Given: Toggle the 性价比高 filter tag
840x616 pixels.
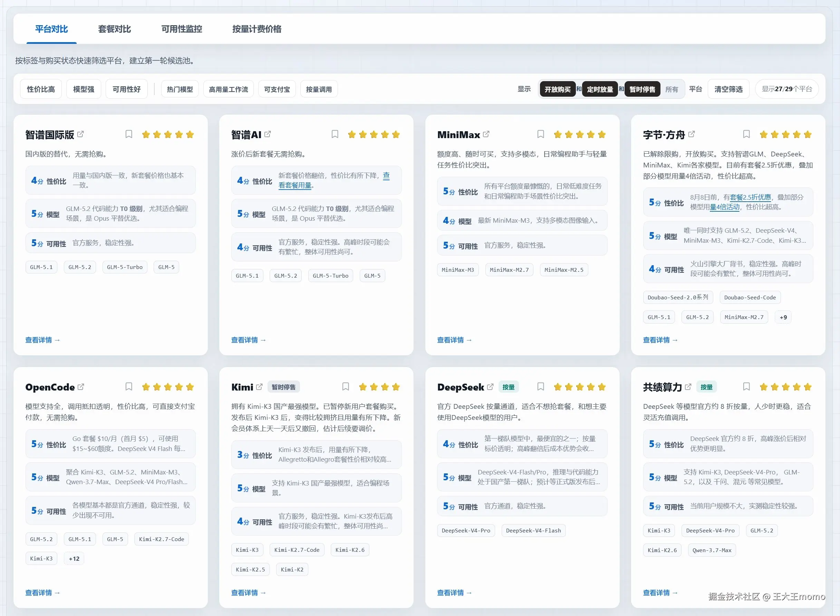Looking at the screenshot, I should [41, 89].
